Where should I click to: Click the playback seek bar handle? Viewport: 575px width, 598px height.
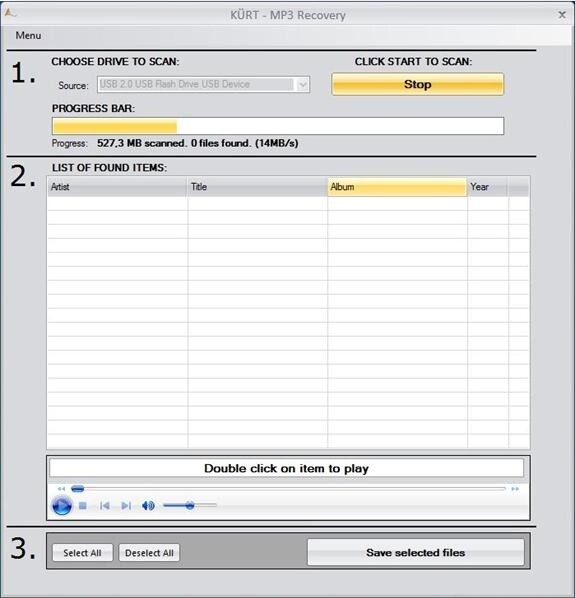click(x=77, y=489)
